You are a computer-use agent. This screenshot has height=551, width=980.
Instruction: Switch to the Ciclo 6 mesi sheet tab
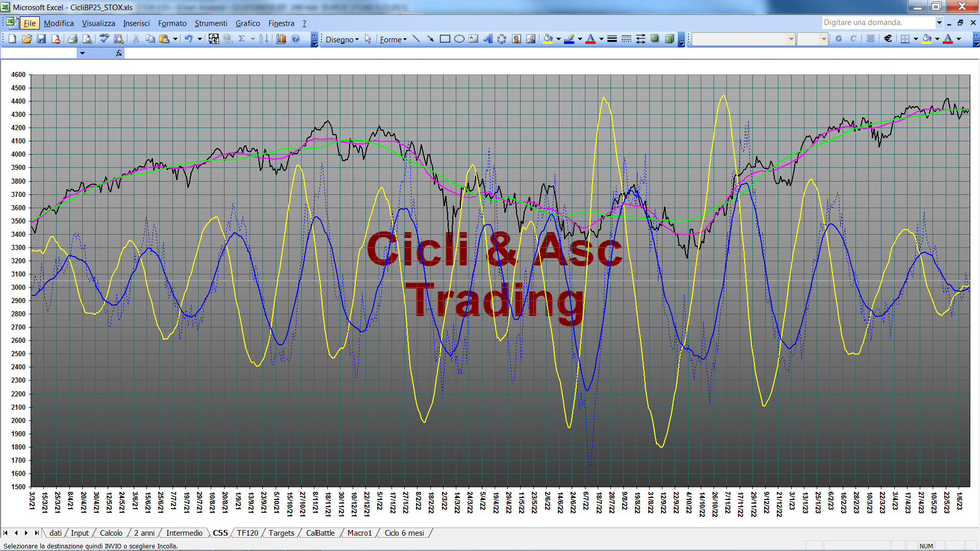[404, 533]
